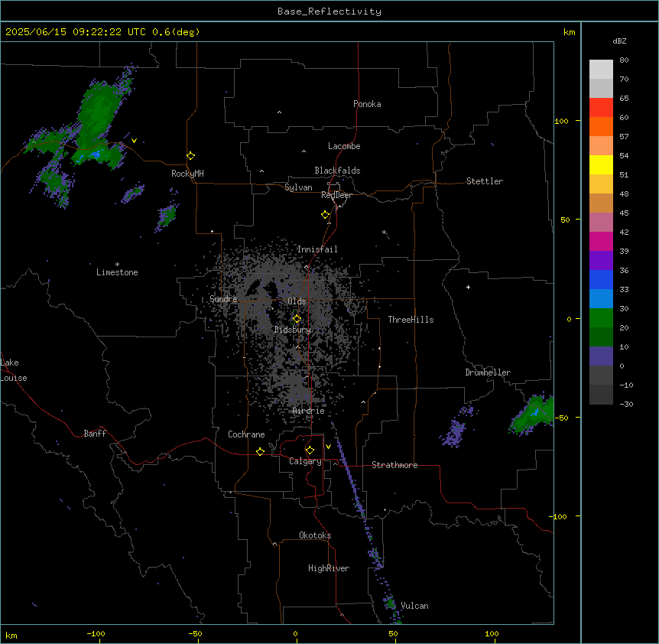Click the blue core in northwest storm

96,155
